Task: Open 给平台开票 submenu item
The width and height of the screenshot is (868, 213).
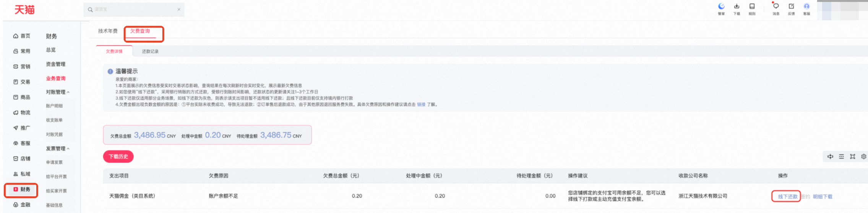Action: tap(56, 177)
